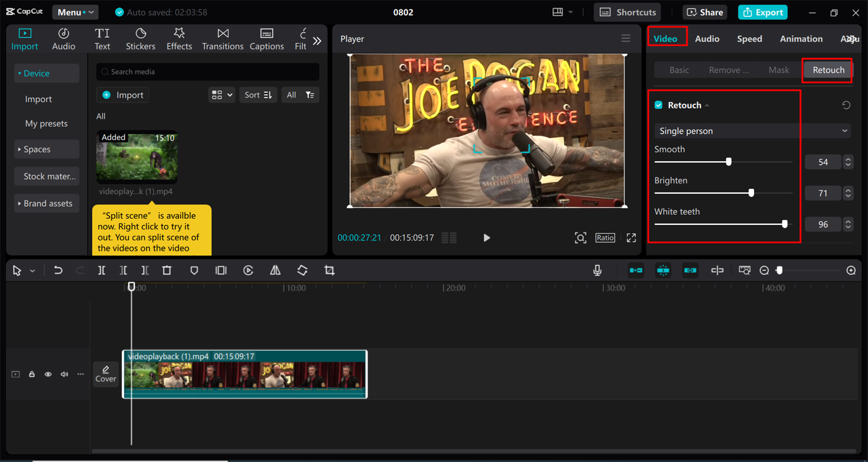The width and height of the screenshot is (868, 462).
Task: Click the Split clip icon in timeline toolbar
Action: 101,270
